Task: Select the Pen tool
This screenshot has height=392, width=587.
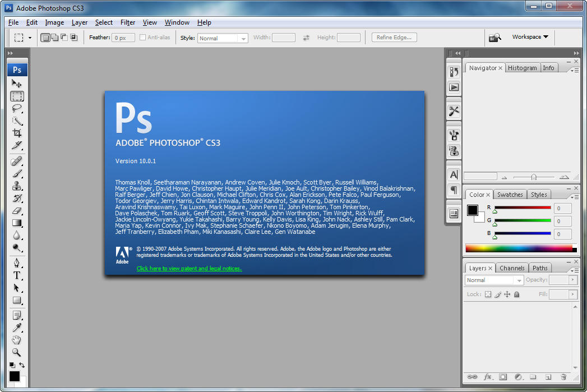Action: pyautogui.click(x=17, y=263)
